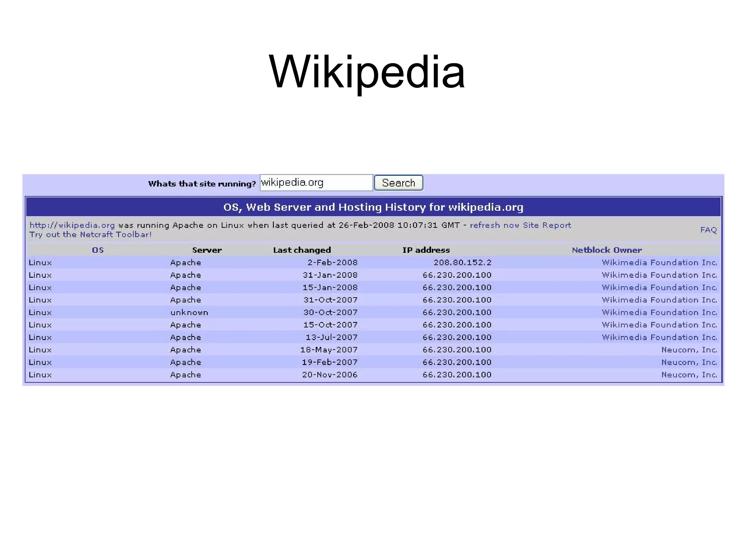Click the date 30-Oct-2007
Screen dimensions: 747x560
pos(330,312)
